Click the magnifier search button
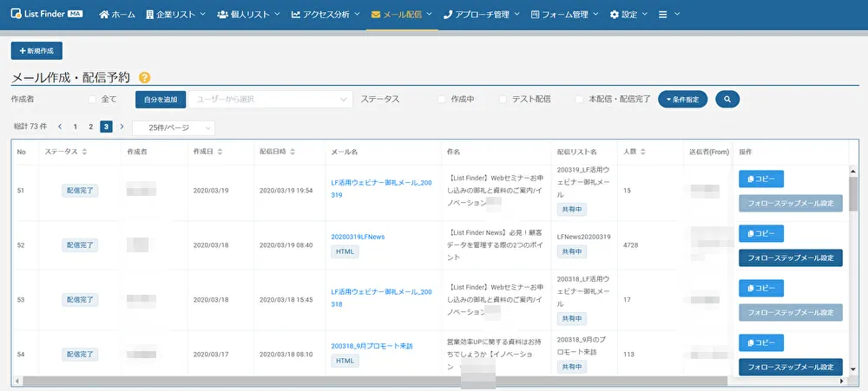This screenshot has height=391, width=868. [x=727, y=100]
